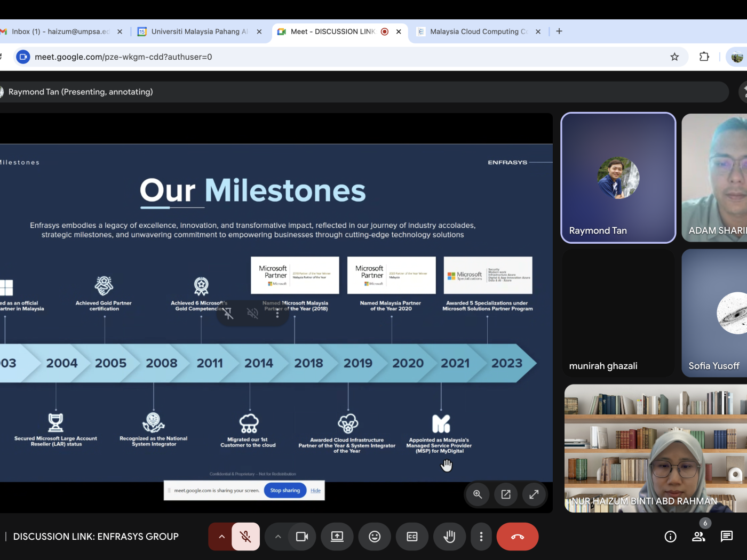Screen dimensions: 747x560
Task: Open the send reaction emoji picker
Action: [x=375, y=537]
